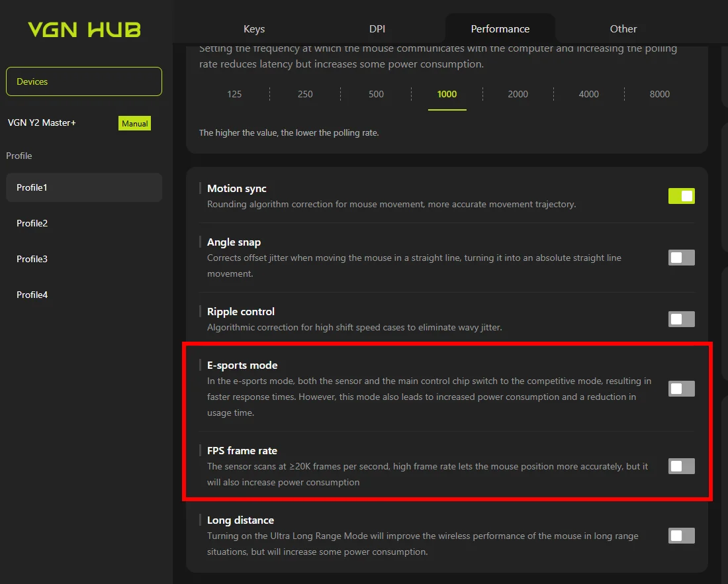Click the Profile section label

coord(19,156)
